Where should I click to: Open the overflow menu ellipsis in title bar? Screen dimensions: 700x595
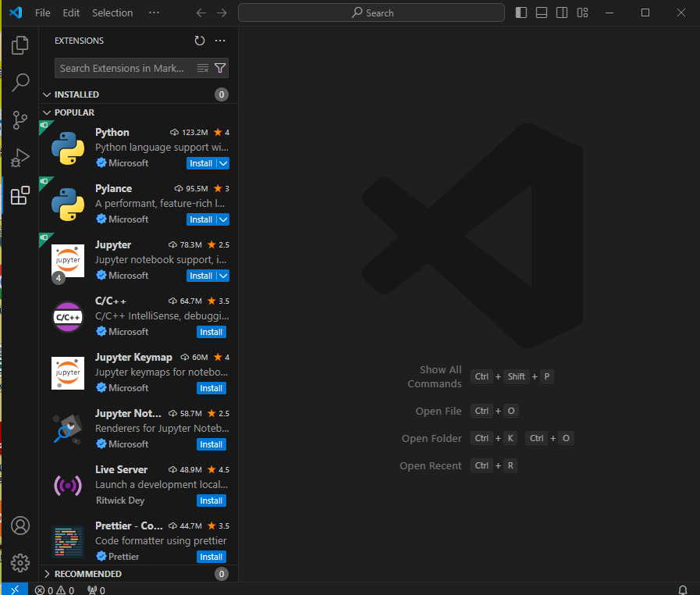(x=154, y=12)
